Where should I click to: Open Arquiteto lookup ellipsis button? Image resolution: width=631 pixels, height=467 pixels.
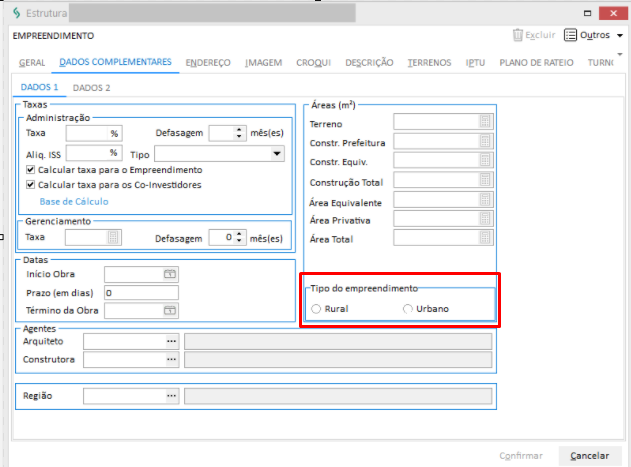click(171, 341)
